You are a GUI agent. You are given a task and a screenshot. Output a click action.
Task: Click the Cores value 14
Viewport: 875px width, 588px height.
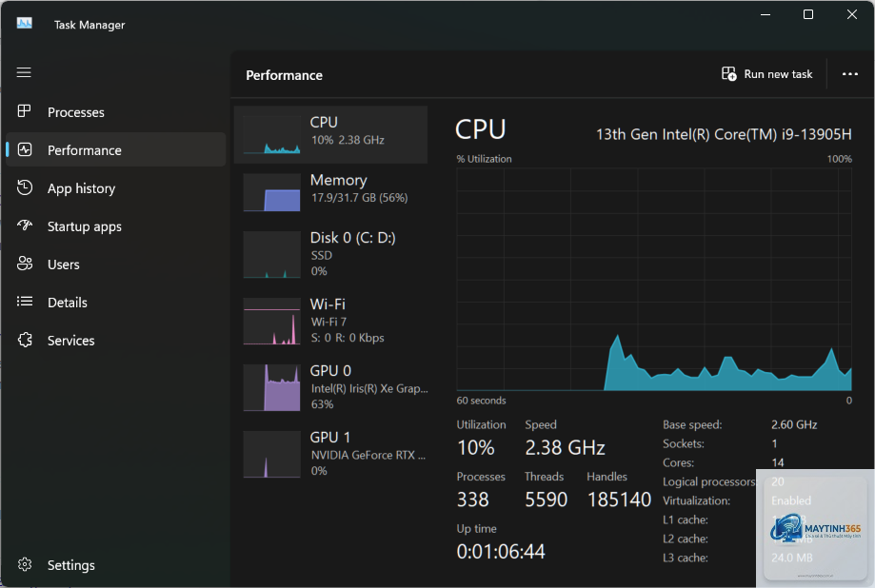pyautogui.click(x=777, y=462)
